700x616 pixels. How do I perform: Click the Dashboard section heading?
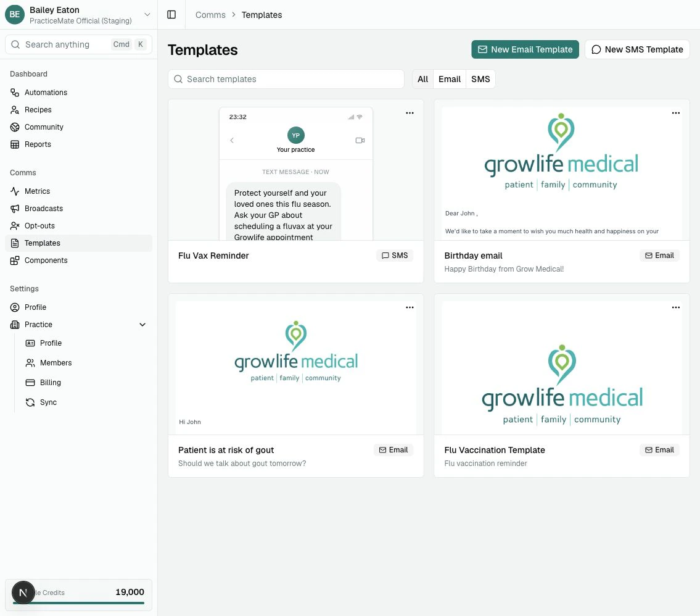[28, 73]
